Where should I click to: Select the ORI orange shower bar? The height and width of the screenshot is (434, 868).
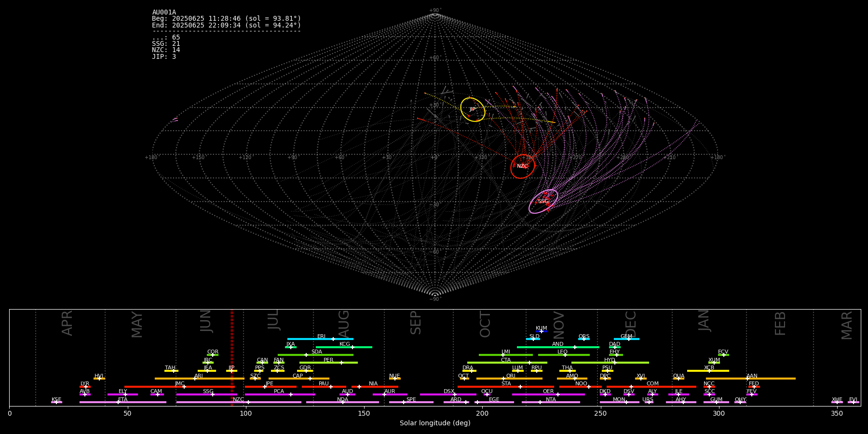coord(509,379)
